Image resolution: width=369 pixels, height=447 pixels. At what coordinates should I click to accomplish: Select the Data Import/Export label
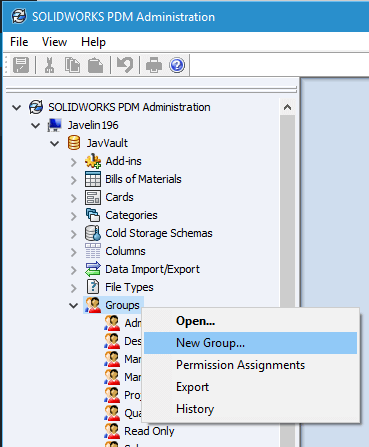152,269
